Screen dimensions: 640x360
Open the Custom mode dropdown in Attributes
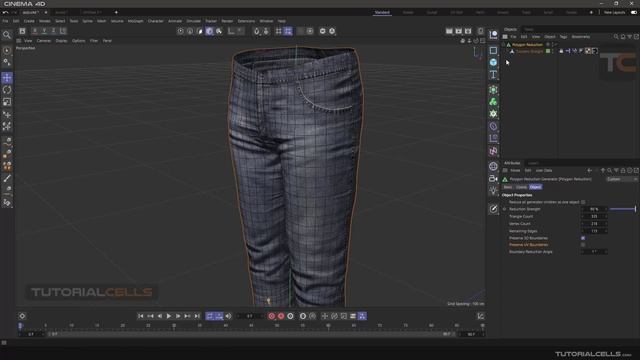pos(622,179)
